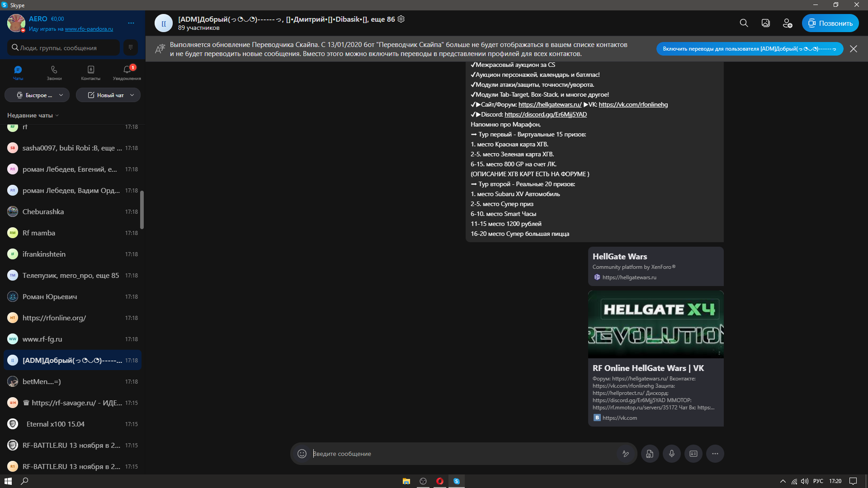Open chat роман Лебедев, Евгений

pyautogui.click(x=72, y=169)
